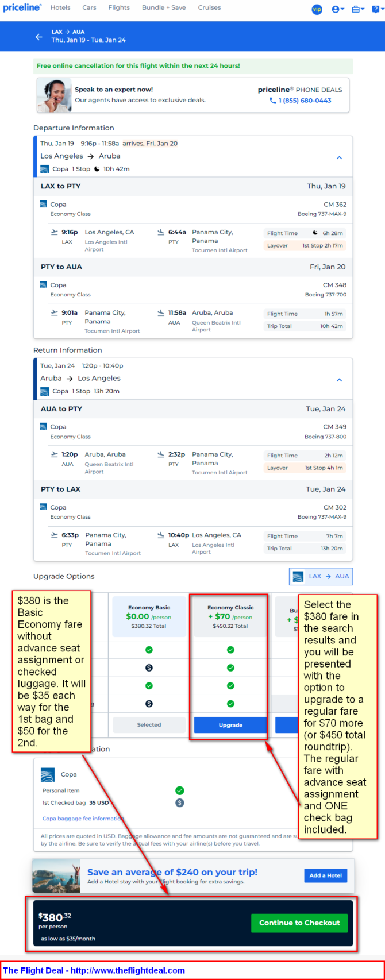Go to Cars tab
Screen dimensions: 385x980
click(x=89, y=8)
